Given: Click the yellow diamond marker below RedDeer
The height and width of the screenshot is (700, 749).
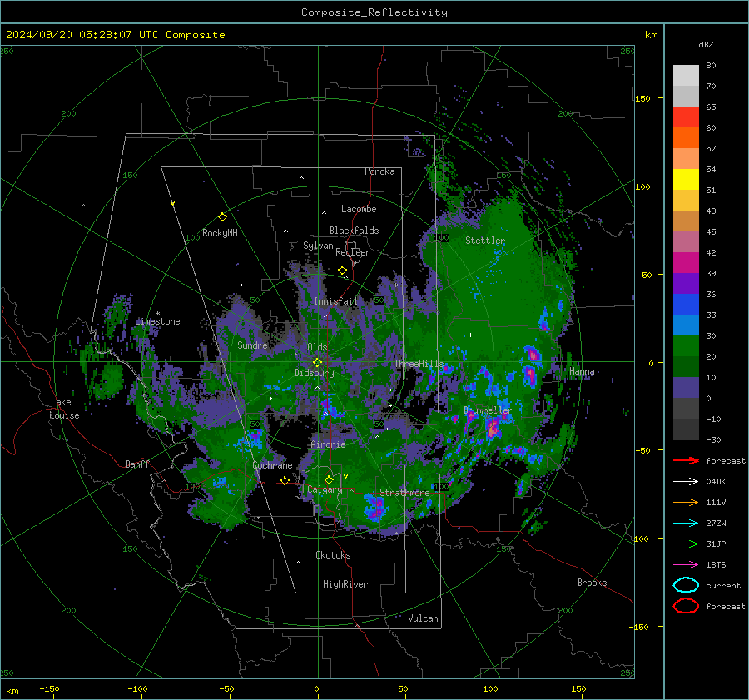Looking at the screenshot, I should (x=342, y=271).
